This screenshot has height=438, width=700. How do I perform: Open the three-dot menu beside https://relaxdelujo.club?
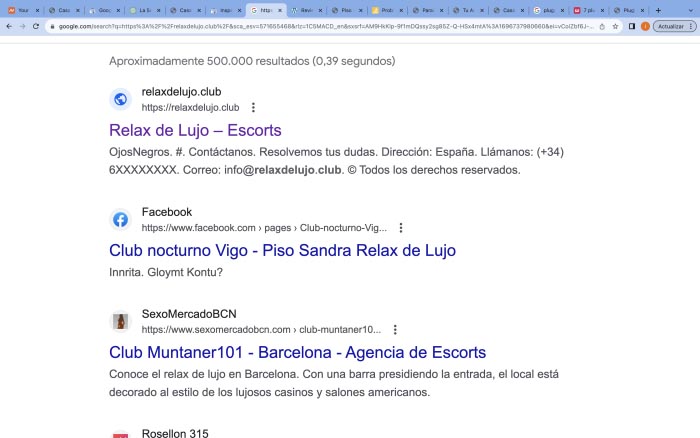tap(253, 108)
